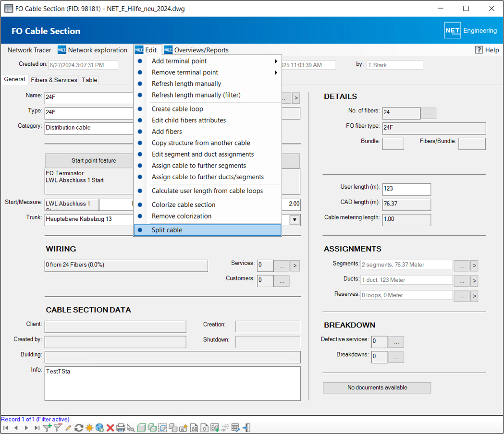The image size is (504, 434).
Task: Click the document with chart icon
Action: pyautogui.click(x=194, y=428)
